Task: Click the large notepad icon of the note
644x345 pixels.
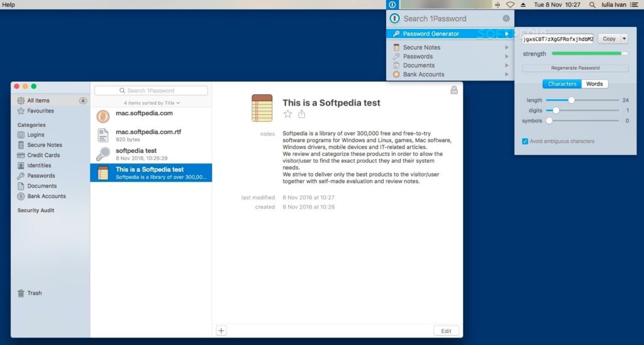Action: click(x=262, y=108)
